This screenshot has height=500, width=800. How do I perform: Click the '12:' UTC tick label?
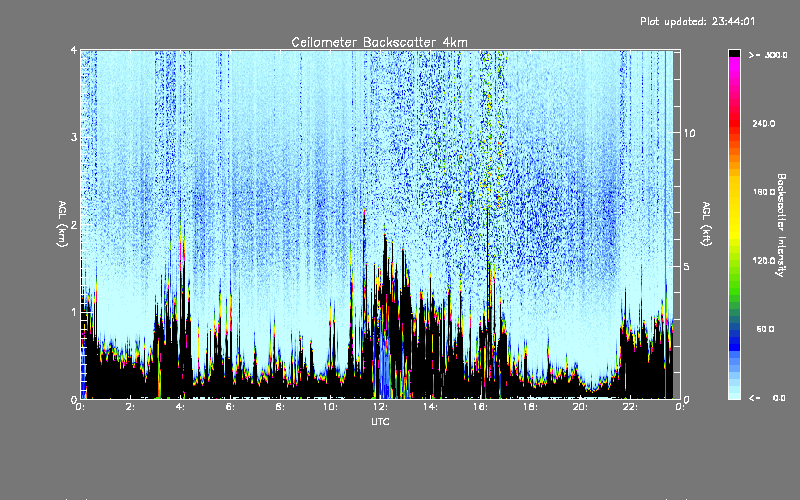380,407
